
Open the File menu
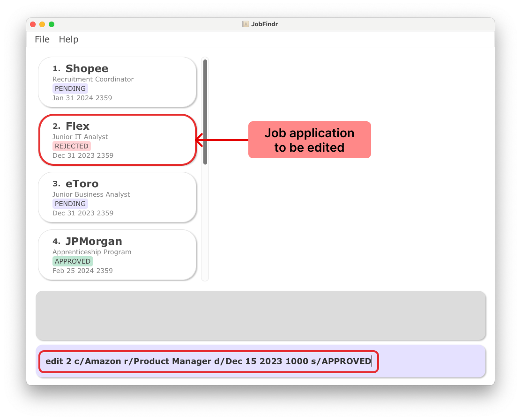click(x=42, y=39)
